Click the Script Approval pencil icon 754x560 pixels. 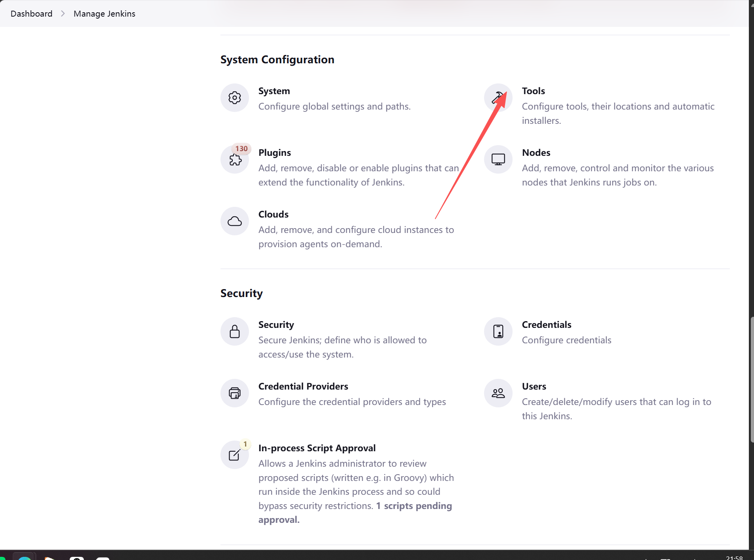click(235, 455)
